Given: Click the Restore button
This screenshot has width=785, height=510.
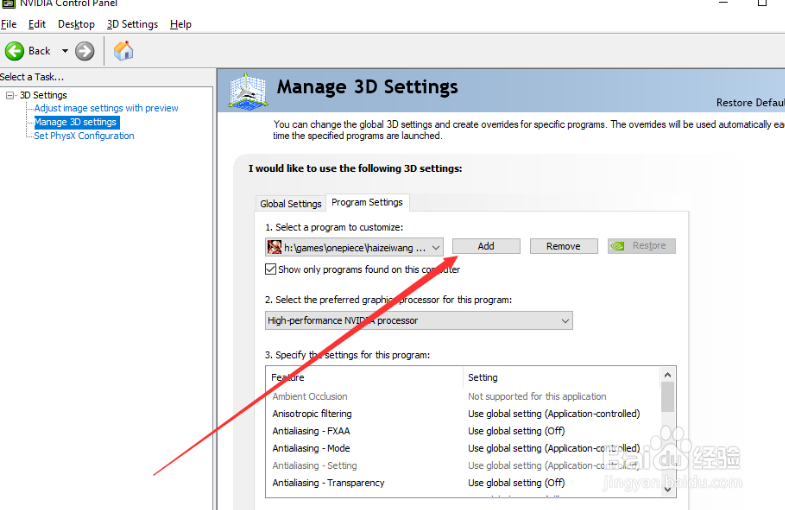Looking at the screenshot, I should (642, 246).
